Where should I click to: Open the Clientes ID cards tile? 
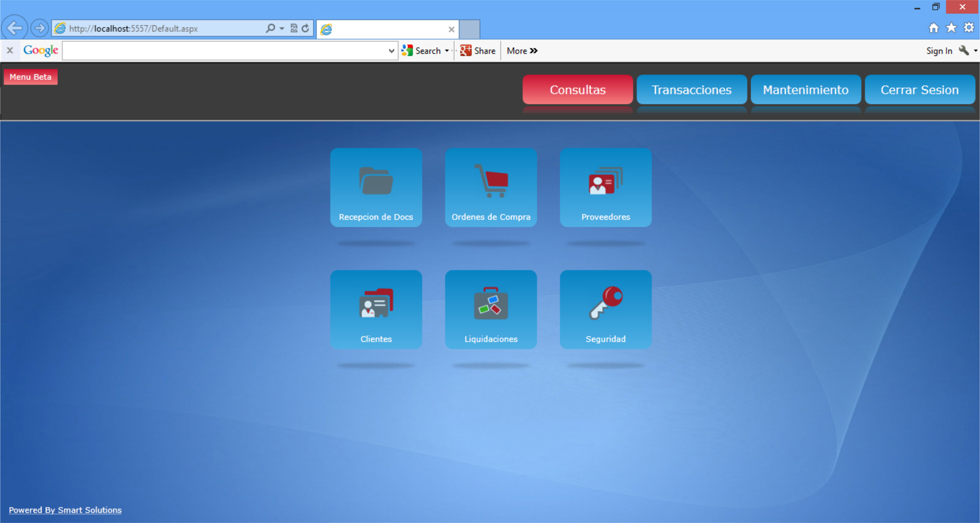click(376, 310)
